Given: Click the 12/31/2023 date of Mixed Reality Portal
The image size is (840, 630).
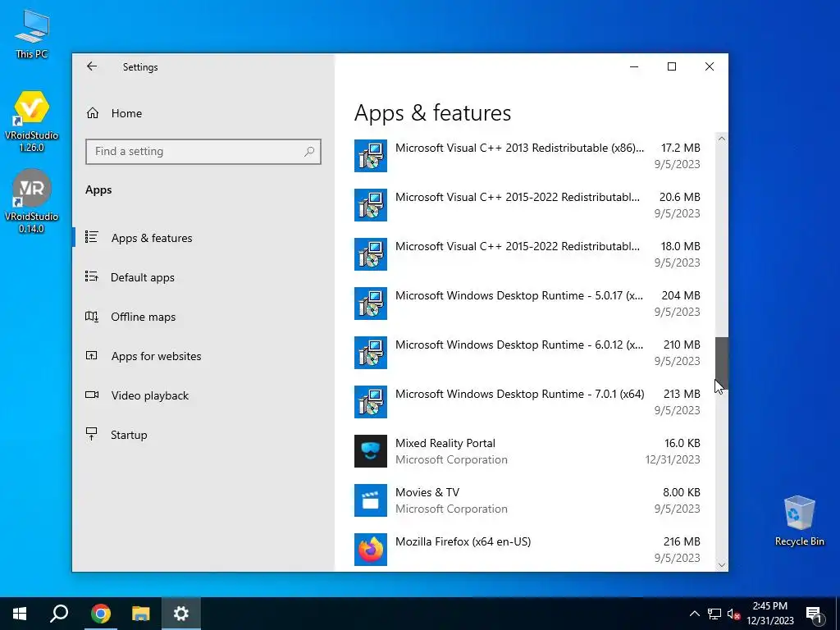Looking at the screenshot, I should tap(673, 459).
